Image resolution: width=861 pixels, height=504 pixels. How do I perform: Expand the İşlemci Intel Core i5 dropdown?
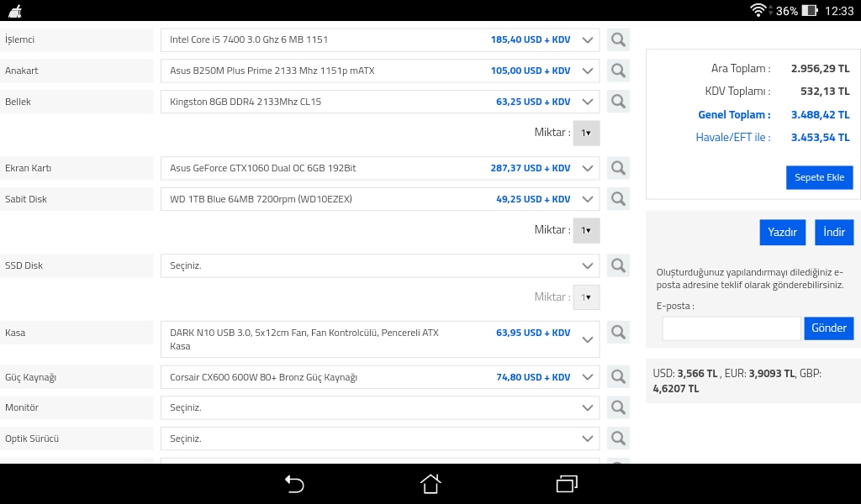380,40
